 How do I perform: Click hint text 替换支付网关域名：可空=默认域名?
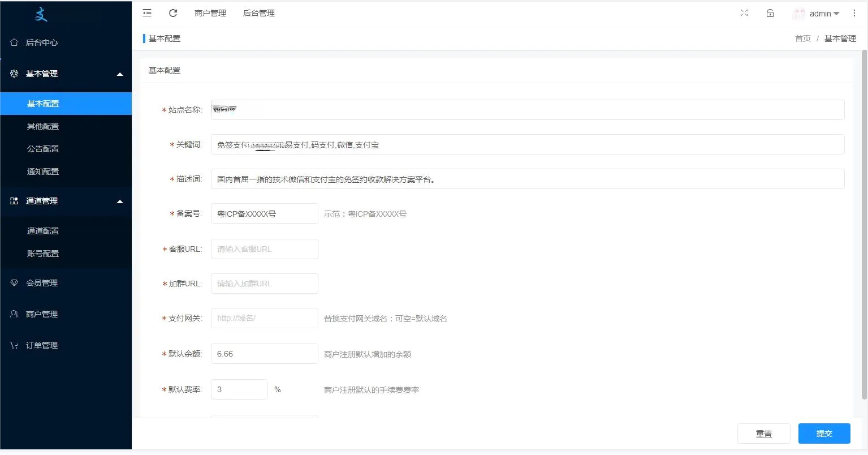point(386,319)
